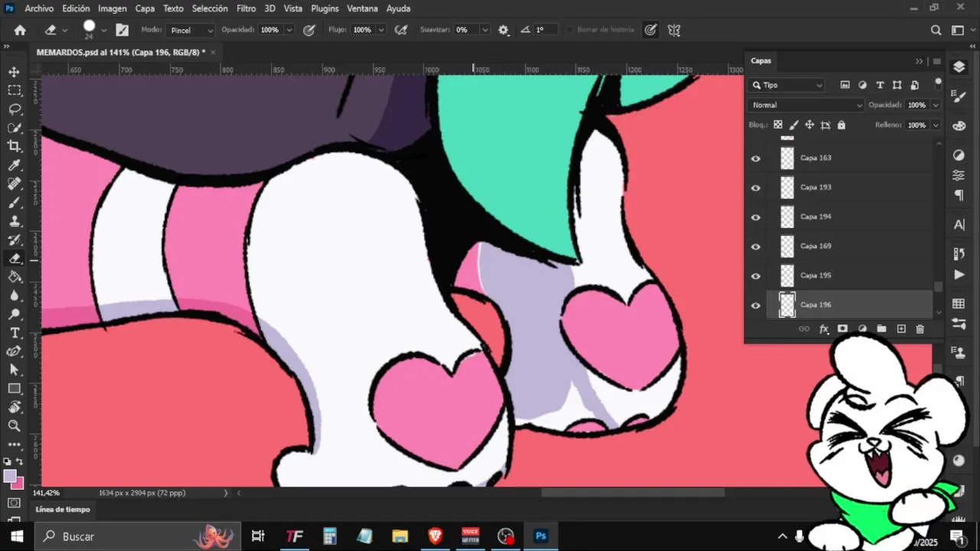The height and width of the screenshot is (551, 980).
Task: Open the Suavizar dropdown arrow
Action: pos(485,30)
